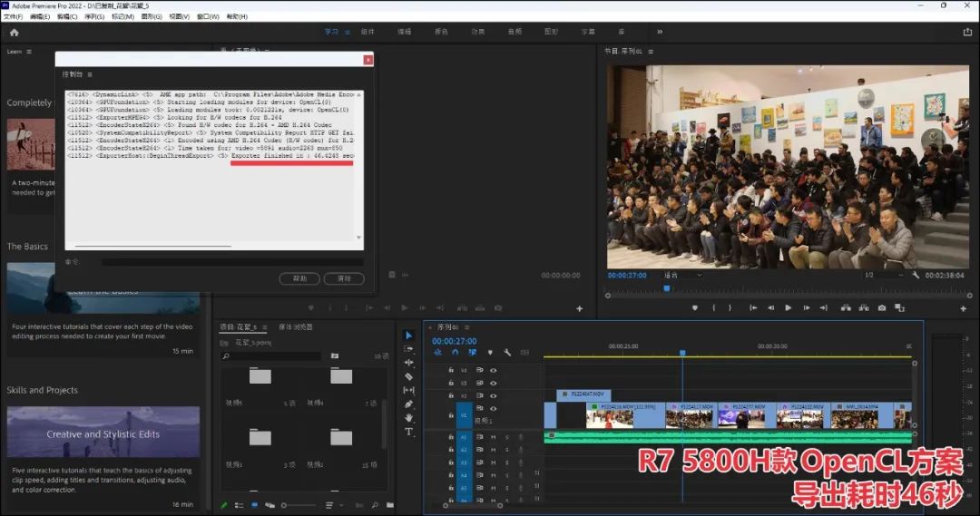Open timeline display settings wrench

pyautogui.click(x=507, y=353)
